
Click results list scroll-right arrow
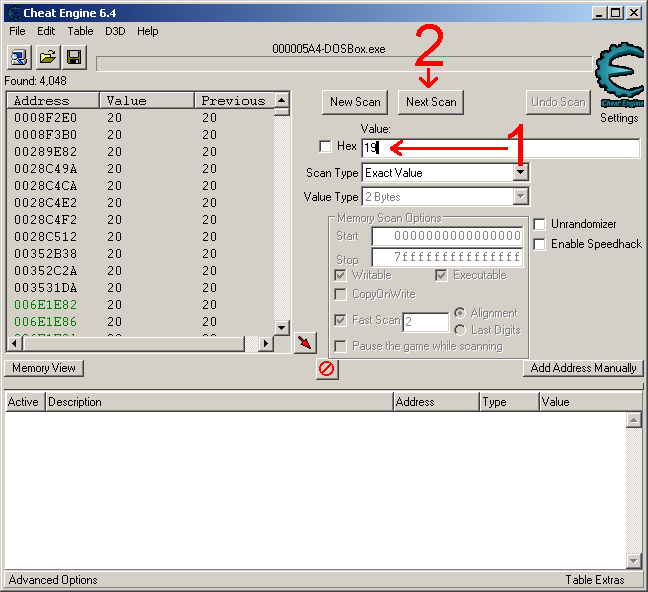point(266,344)
